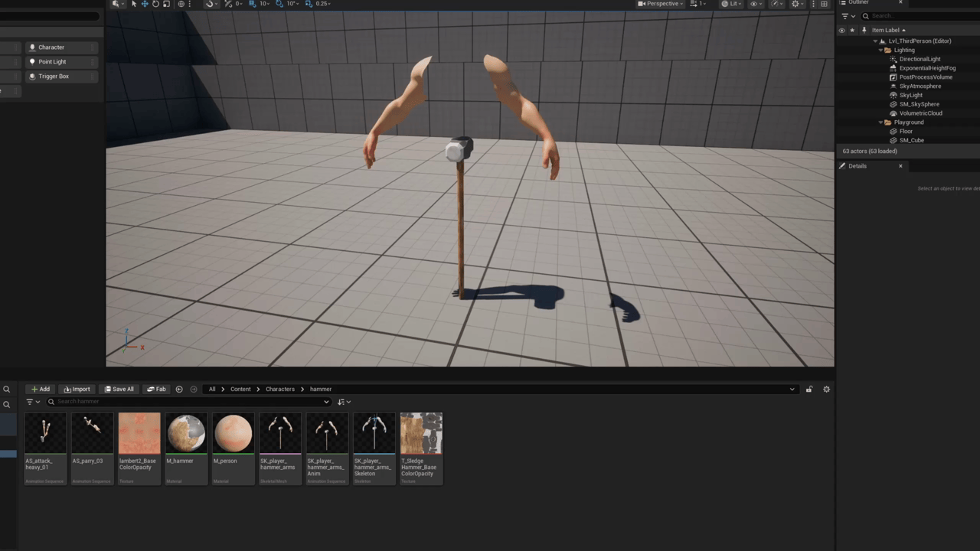
Task: Select AS_parry_03 animation asset
Action: click(92, 448)
